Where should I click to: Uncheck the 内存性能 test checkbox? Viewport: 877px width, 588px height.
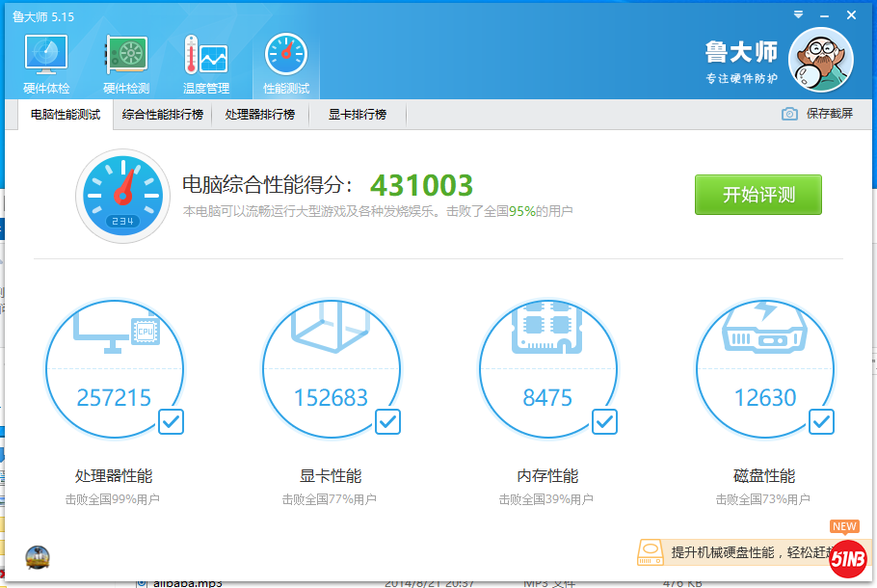pos(604,421)
